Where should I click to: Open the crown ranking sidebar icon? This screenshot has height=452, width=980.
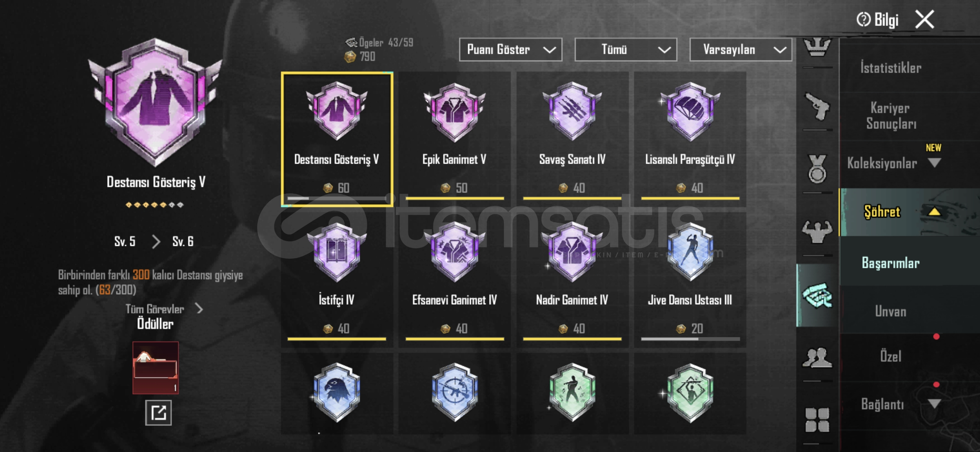click(x=817, y=47)
